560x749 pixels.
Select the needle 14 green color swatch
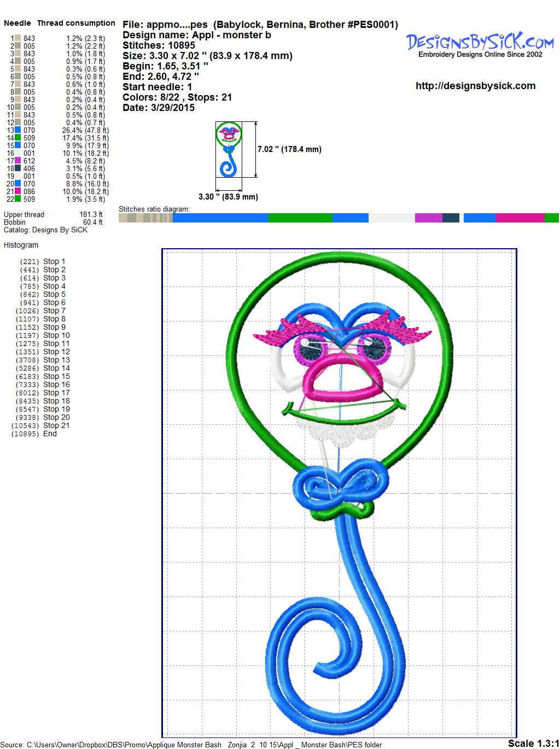tap(18, 138)
